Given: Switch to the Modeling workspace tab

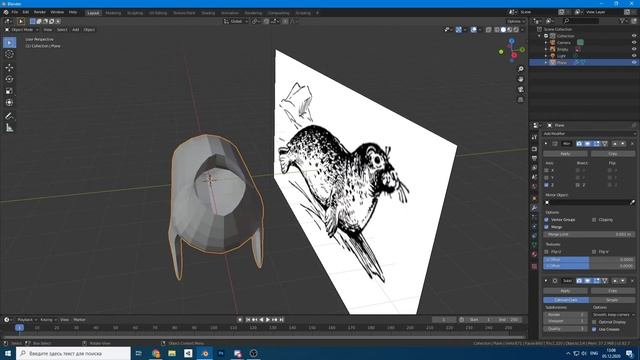Looking at the screenshot, I should pos(113,13).
